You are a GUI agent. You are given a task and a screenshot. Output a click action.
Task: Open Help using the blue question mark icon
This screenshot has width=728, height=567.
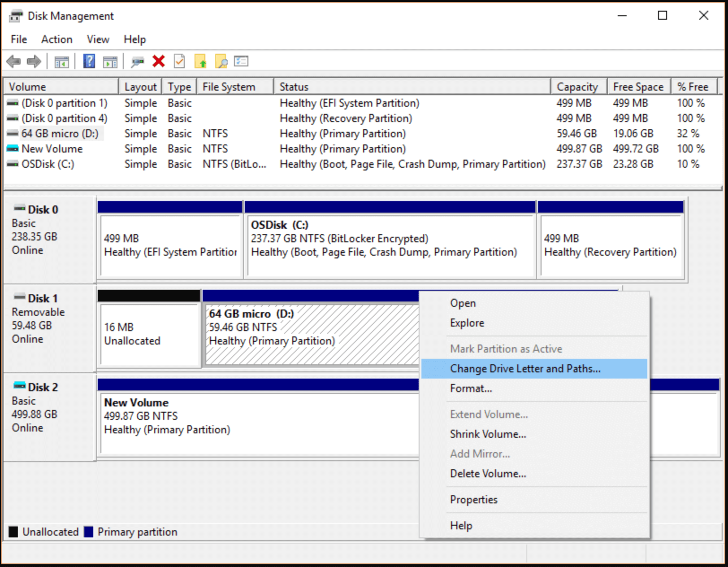pyautogui.click(x=89, y=61)
